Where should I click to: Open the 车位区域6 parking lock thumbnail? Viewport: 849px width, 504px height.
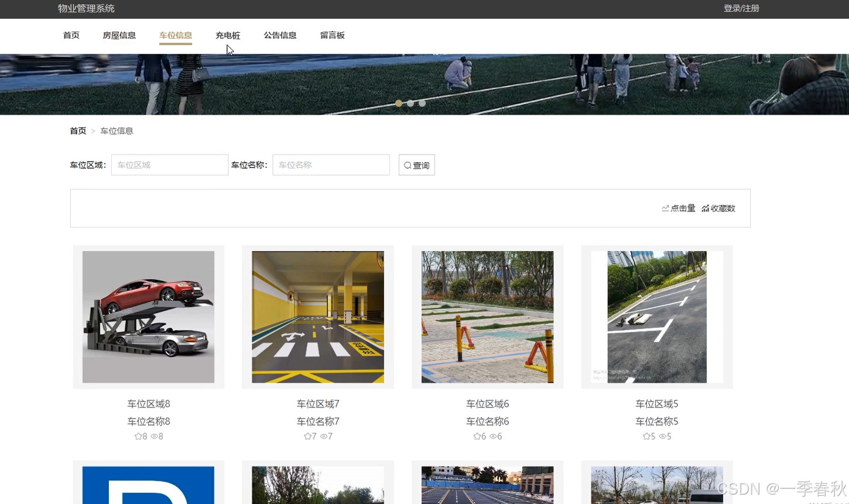click(488, 317)
